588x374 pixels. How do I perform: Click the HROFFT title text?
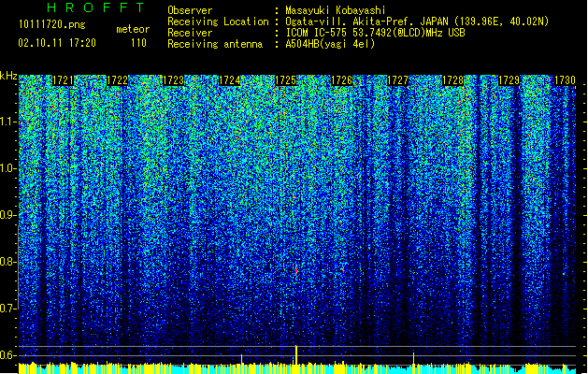tap(95, 7)
